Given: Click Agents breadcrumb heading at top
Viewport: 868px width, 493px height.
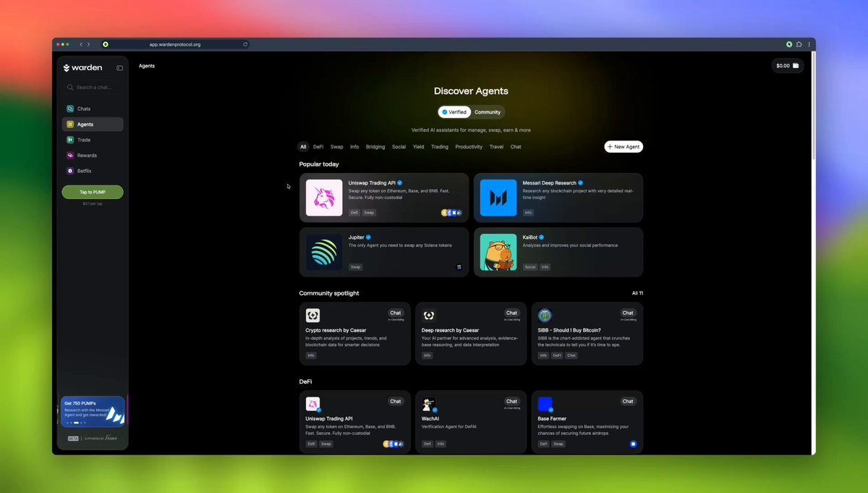Looking at the screenshot, I should click(147, 66).
